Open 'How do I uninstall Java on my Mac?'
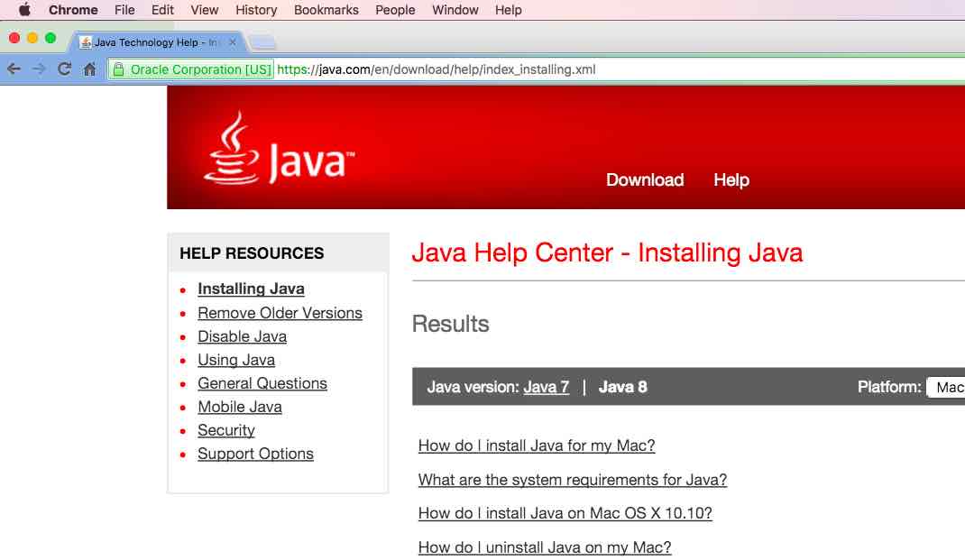Viewport: 965px width, 560px height. pyautogui.click(x=545, y=547)
